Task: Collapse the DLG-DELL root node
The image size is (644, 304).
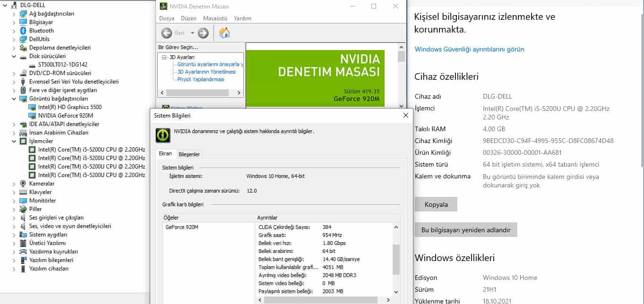Action: click(x=5, y=5)
